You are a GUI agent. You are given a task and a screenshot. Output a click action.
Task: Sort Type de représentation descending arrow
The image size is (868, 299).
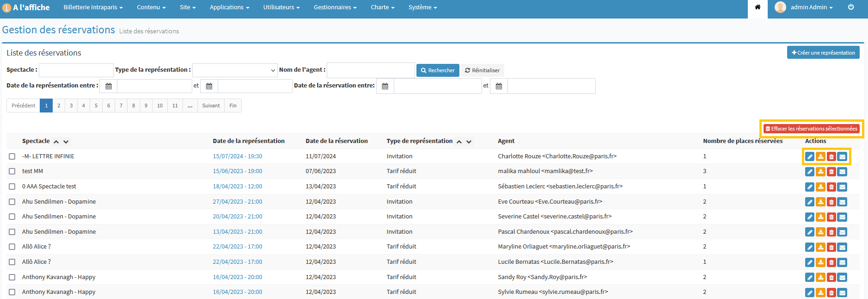click(469, 142)
